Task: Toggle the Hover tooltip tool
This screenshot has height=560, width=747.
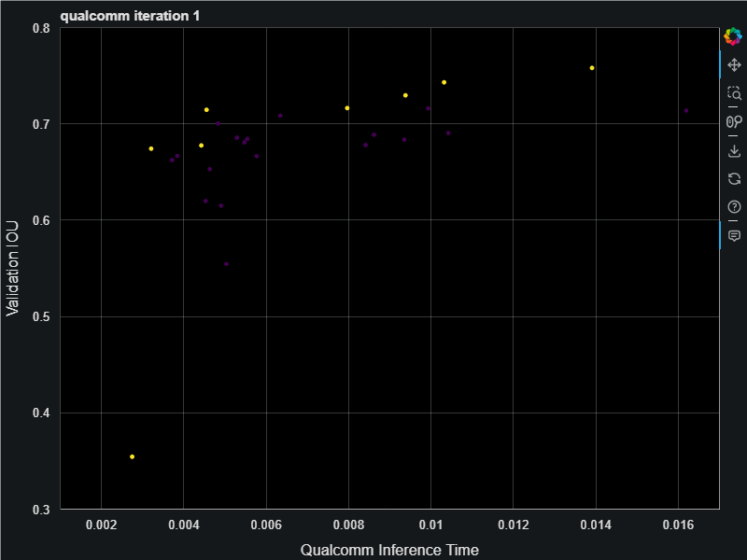Action: click(734, 235)
